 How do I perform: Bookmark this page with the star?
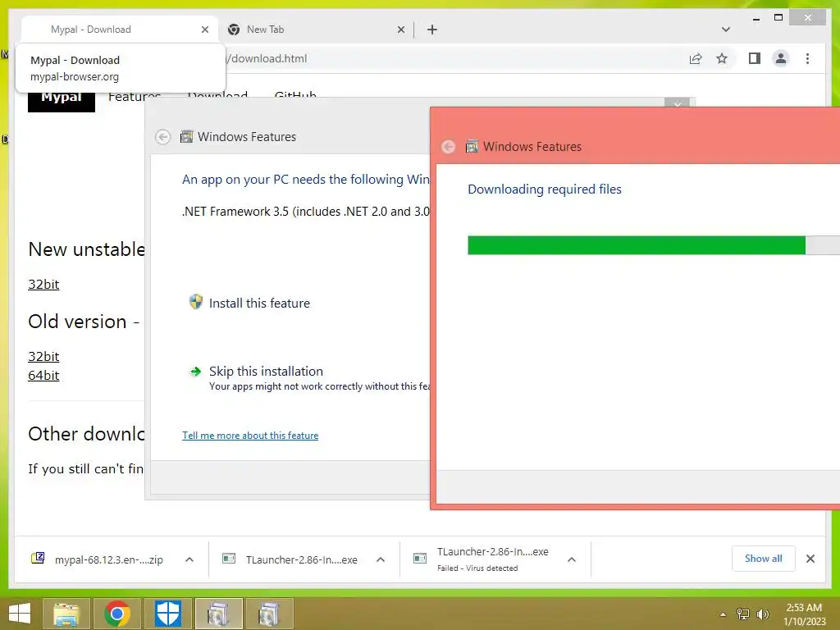coord(722,58)
